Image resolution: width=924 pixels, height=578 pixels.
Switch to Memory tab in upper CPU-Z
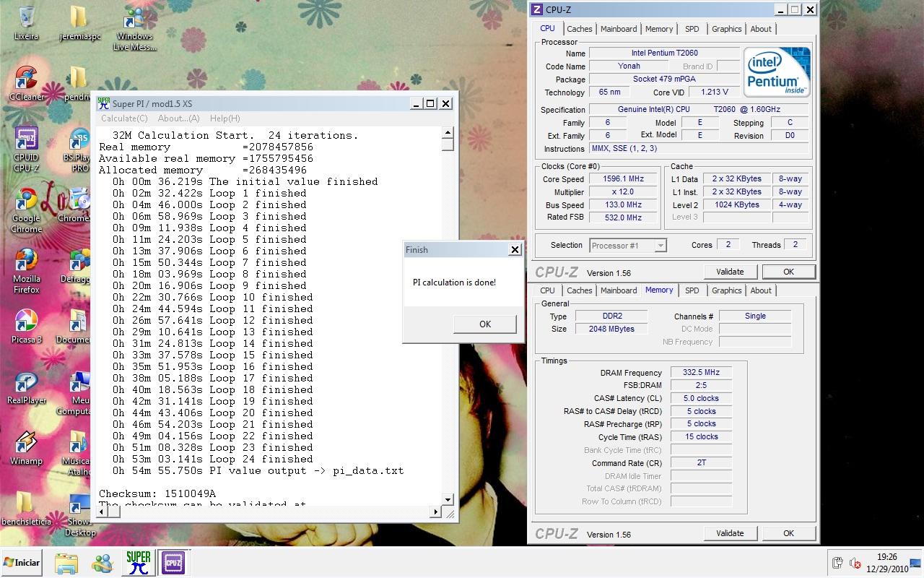[659, 29]
